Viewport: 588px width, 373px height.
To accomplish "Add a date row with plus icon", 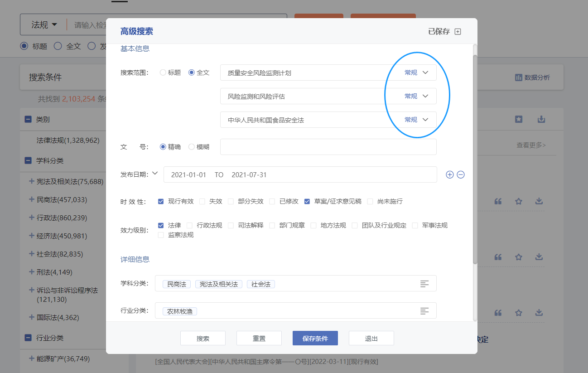I will coord(449,174).
